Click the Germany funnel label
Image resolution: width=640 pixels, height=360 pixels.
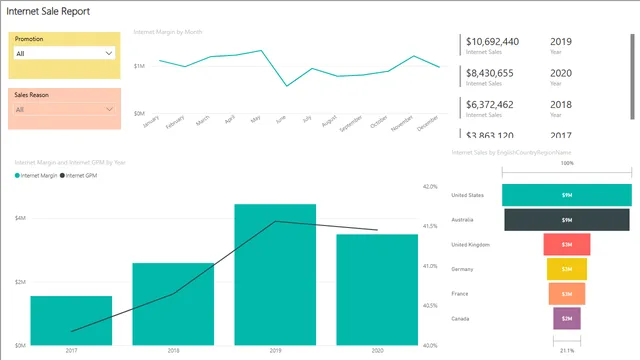pyautogui.click(x=462, y=269)
